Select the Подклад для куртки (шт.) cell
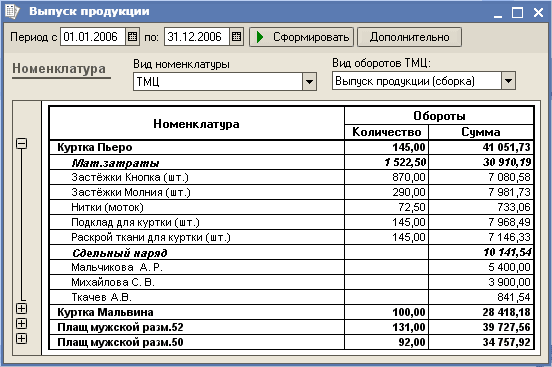Screen dimensions: 552x367 (x=197, y=222)
